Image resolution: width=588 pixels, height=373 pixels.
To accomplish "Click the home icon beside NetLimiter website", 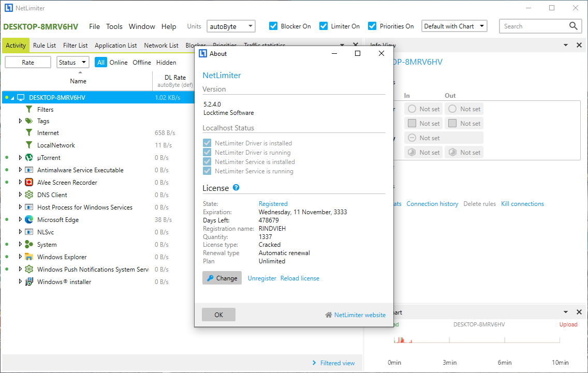I will (329, 315).
